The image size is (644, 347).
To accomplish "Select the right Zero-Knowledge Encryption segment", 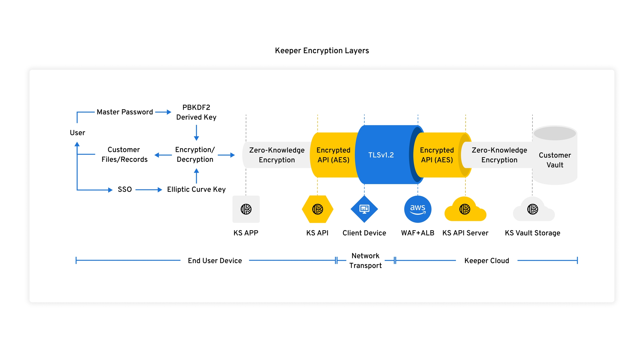I will click(500, 155).
